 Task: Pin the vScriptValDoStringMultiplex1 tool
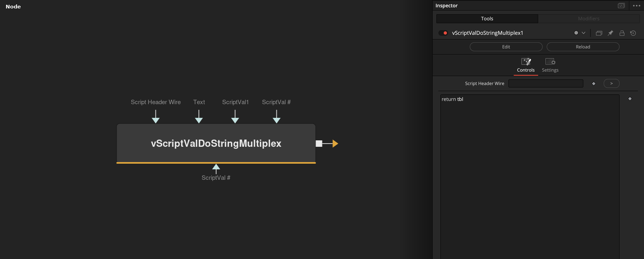click(610, 33)
